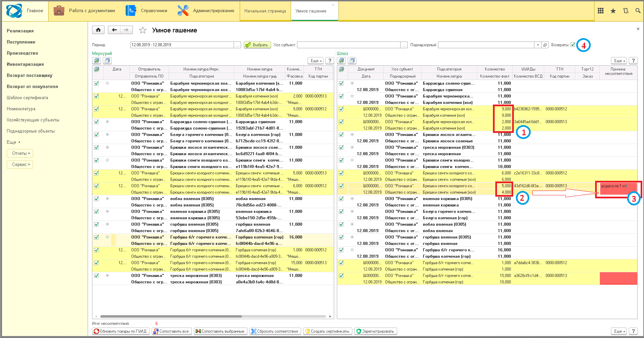Expand the Еще menu in sidebar
Image resolution: width=644 pixels, height=338 pixels.
tap(13, 142)
